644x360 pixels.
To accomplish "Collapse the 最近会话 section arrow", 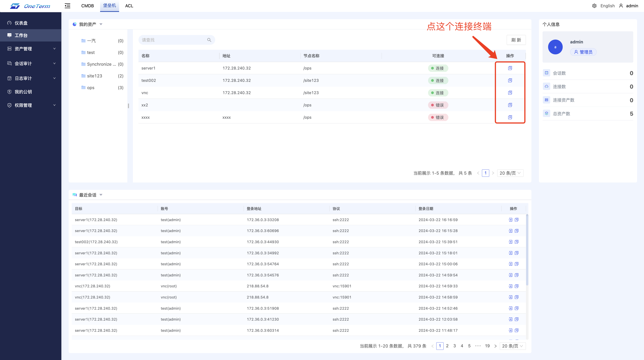I will pyautogui.click(x=101, y=195).
